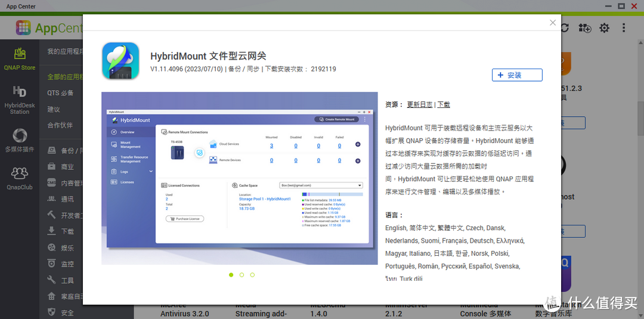
Task: Open 内容管理 category
Action: [66, 183]
